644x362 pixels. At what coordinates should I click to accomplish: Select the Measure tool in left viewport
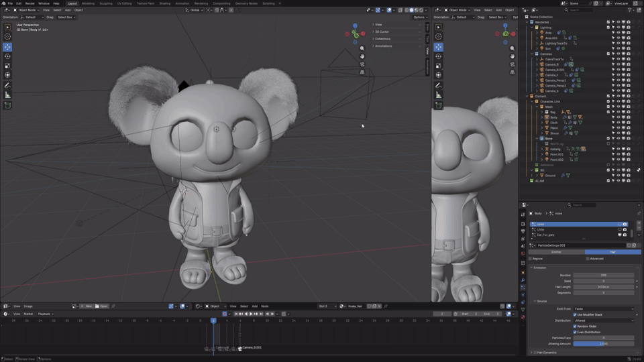click(x=7, y=95)
